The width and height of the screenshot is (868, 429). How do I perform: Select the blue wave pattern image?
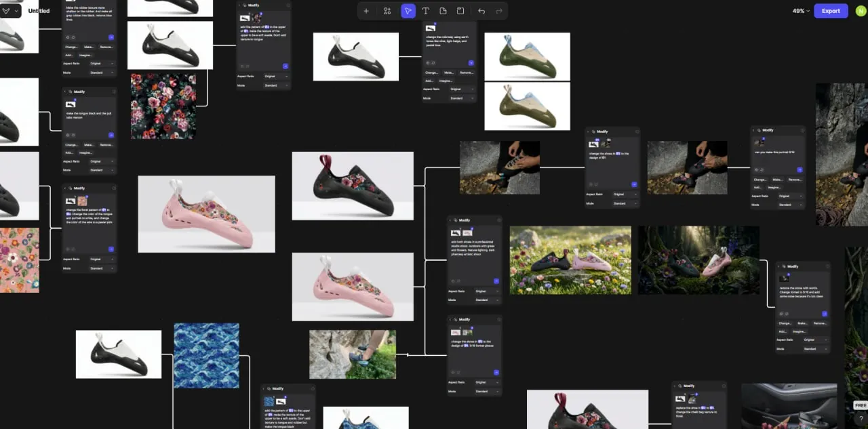(207, 356)
